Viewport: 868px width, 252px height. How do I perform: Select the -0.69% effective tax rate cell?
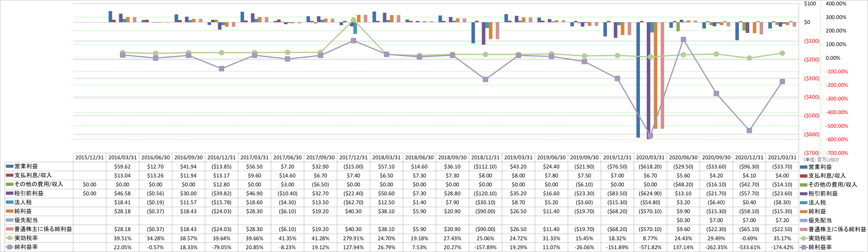coord(749,238)
